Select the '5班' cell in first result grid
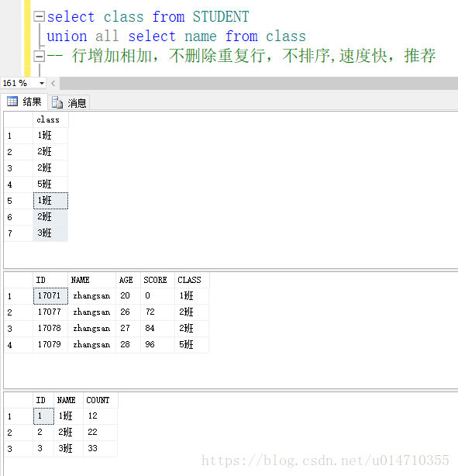The image size is (458, 476). click(50, 185)
